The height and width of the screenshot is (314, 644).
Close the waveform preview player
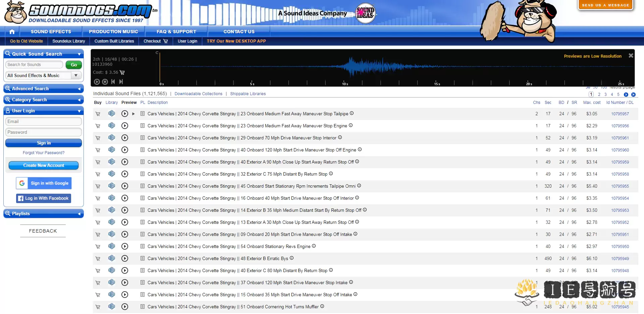(631, 56)
